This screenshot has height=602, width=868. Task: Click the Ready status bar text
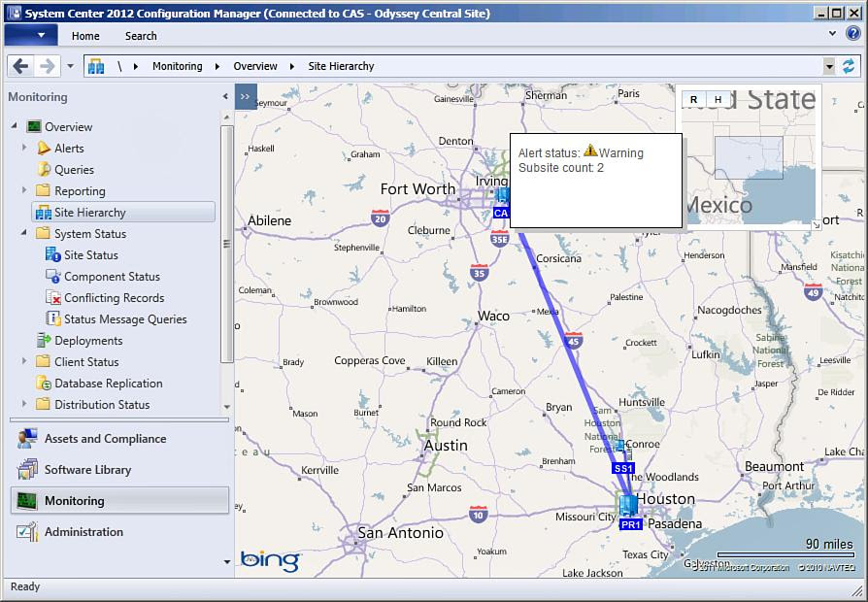25,586
